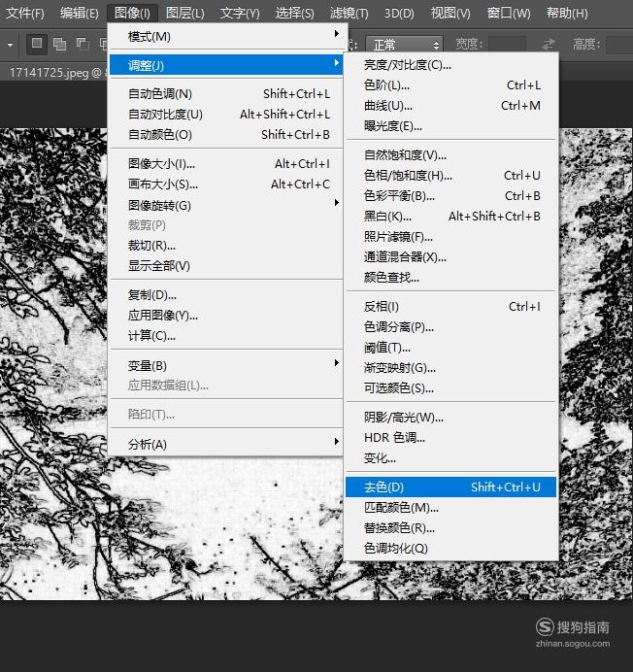633x672 pixels.
Task: Open the 3D(D) menu
Action: coord(399,14)
